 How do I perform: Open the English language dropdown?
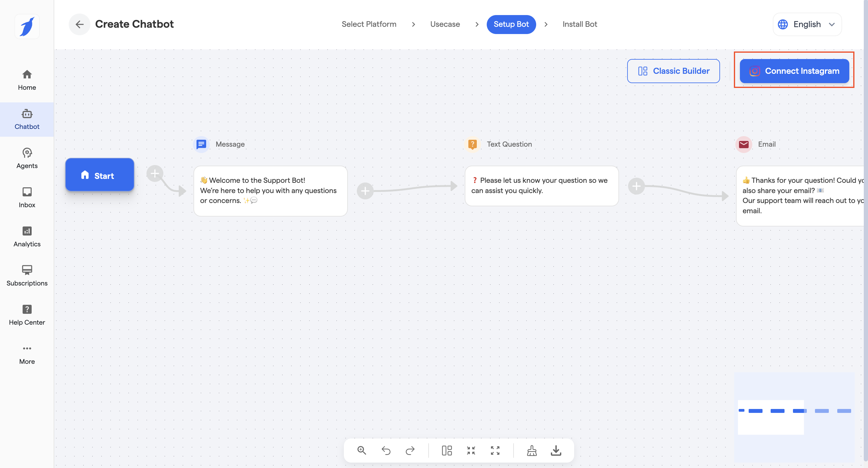pyautogui.click(x=807, y=24)
